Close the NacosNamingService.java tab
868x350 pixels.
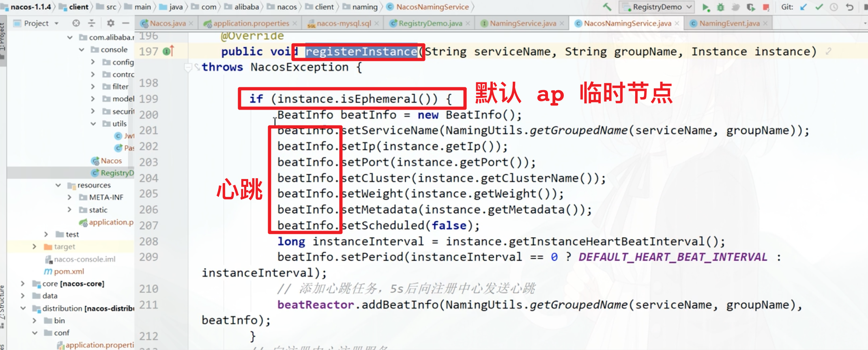click(x=677, y=24)
